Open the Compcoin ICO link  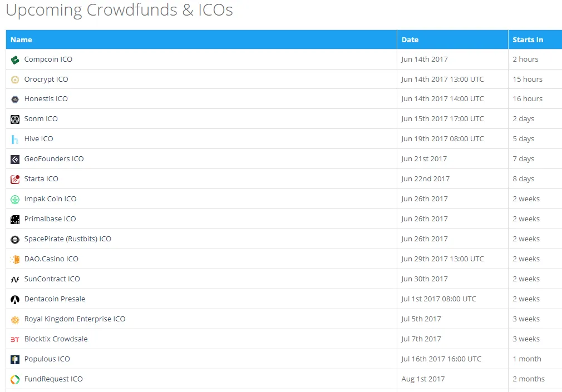tap(48, 59)
